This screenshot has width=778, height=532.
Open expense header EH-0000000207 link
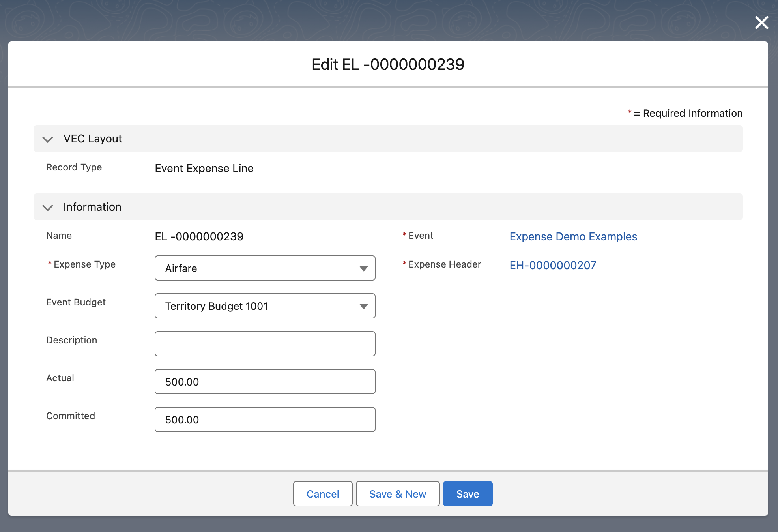tap(552, 265)
